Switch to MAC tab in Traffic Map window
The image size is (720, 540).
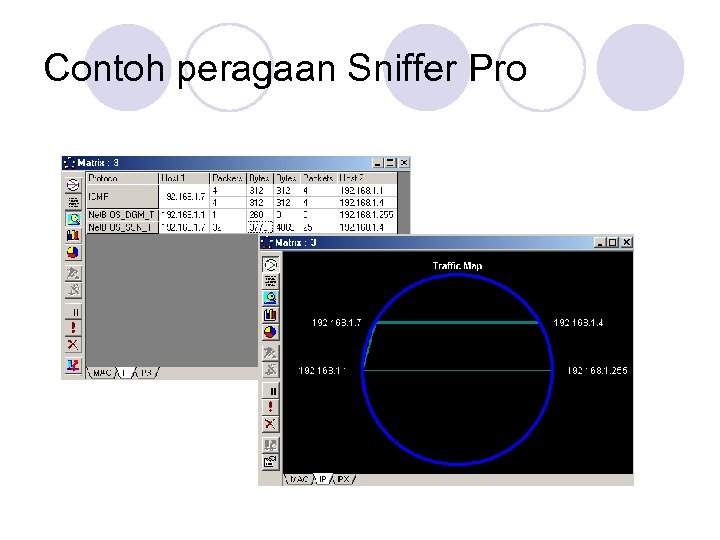point(299,479)
